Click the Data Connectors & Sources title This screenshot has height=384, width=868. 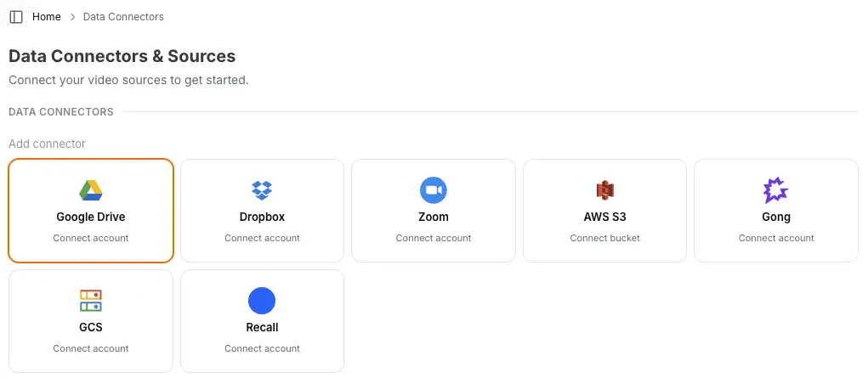[x=122, y=56]
